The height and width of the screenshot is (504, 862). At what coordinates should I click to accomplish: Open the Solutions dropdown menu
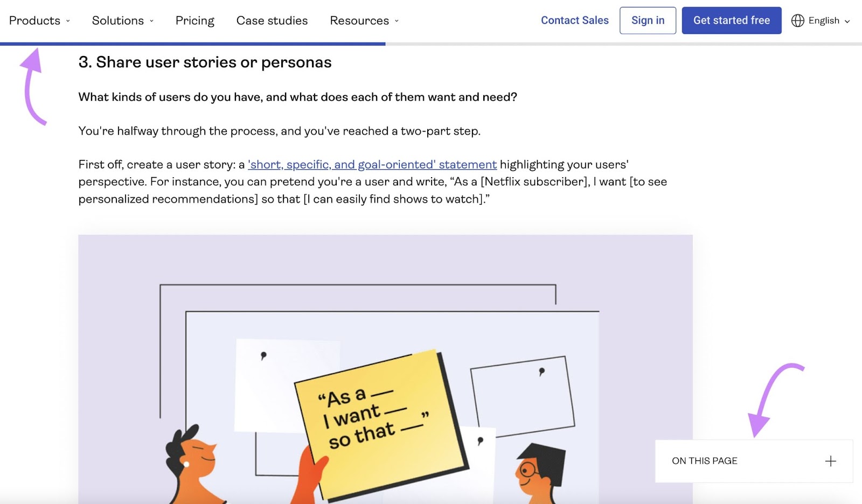117,20
